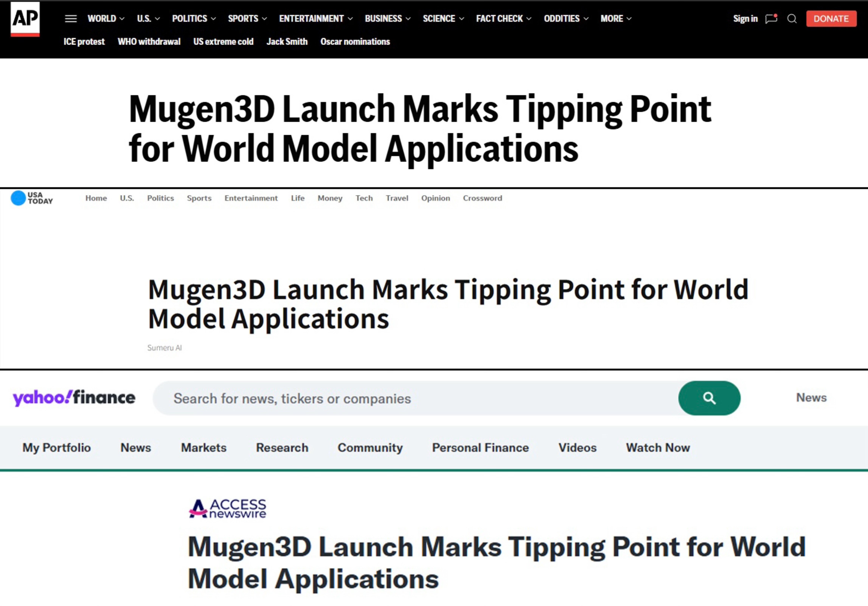This screenshot has width=868, height=606.
Task: Click the Sumeru AI byline link
Action: click(165, 348)
